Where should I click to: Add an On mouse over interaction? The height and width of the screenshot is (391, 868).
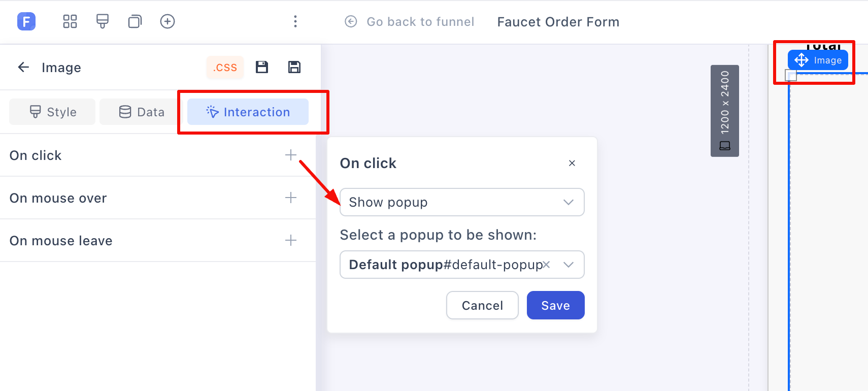291,198
